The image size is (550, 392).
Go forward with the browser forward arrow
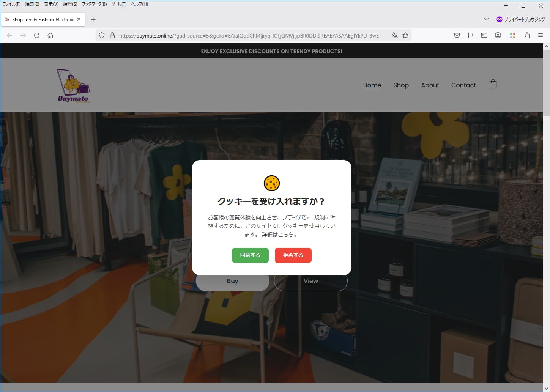[x=23, y=35]
